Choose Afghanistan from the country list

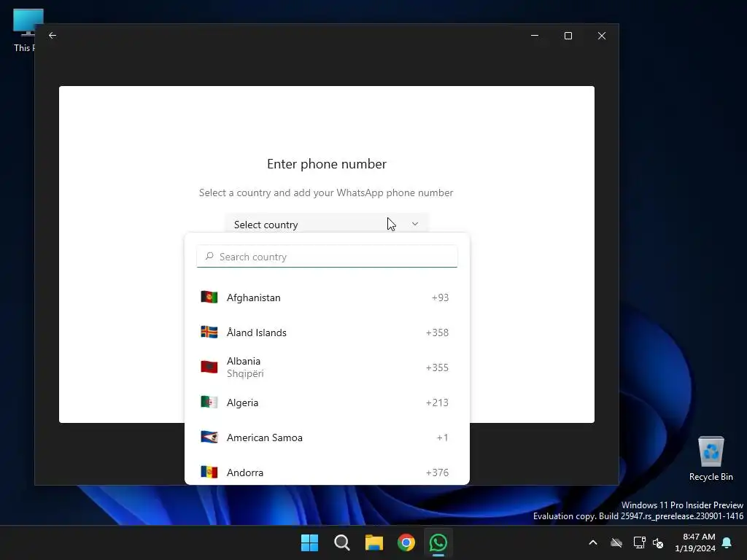(327, 297)
